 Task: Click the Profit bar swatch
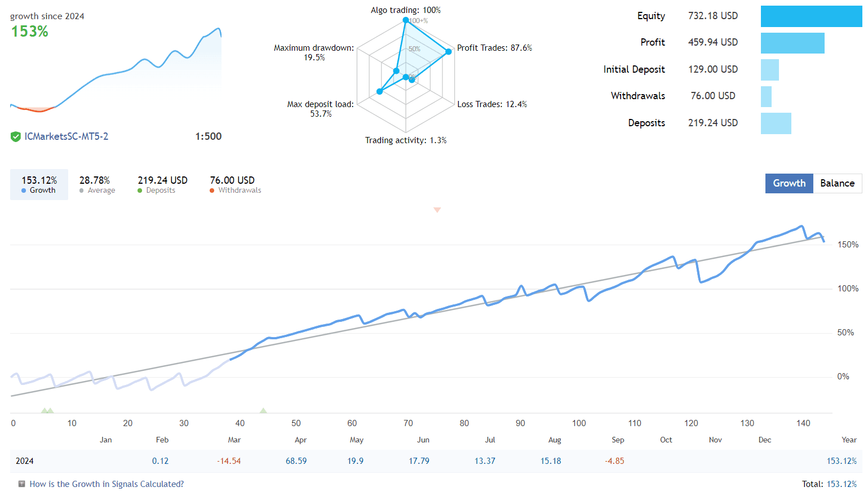(x=792, y=43)
